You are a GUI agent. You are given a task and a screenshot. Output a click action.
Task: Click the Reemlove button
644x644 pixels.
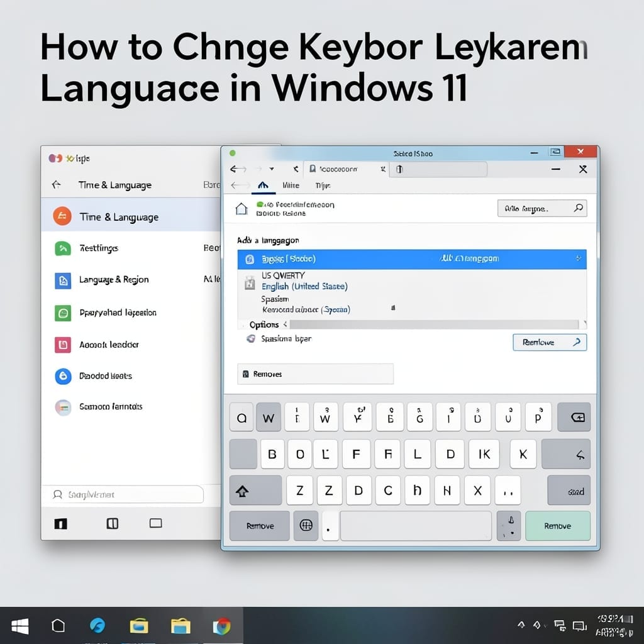click(x=550, y=342)
